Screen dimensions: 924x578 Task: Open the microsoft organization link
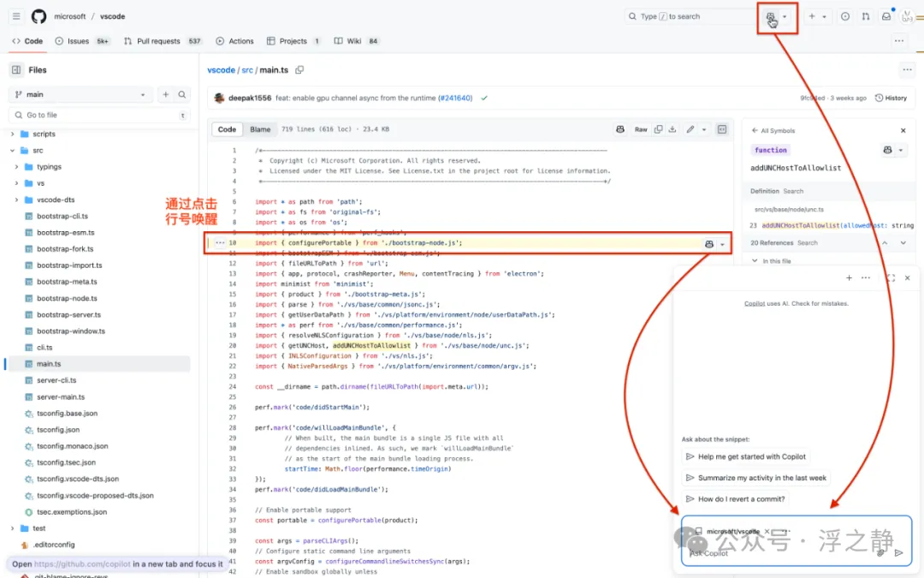(x=69, y=16)
